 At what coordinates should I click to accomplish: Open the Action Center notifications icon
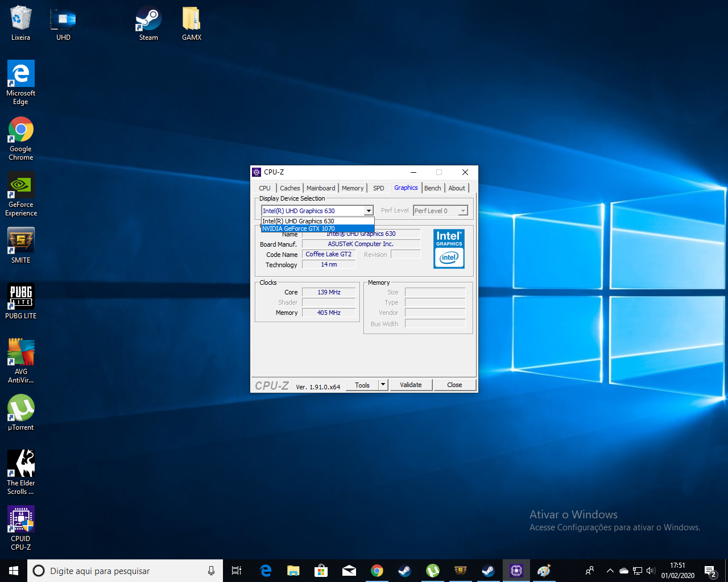pos(710,571)
